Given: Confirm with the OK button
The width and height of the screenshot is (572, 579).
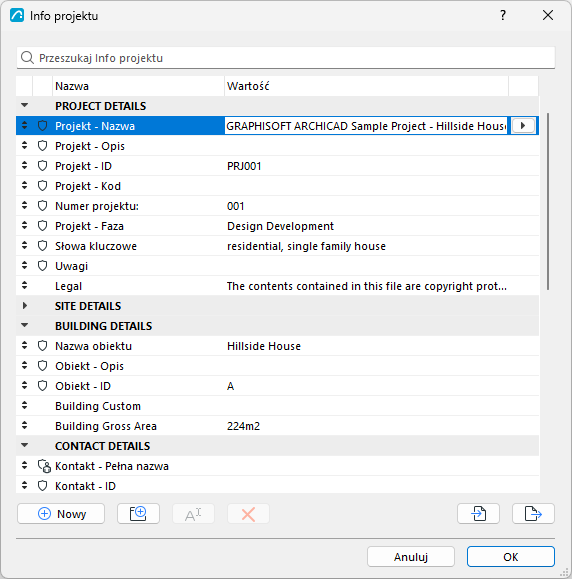Looking at the screenshot, I should [x=511, y=556].
